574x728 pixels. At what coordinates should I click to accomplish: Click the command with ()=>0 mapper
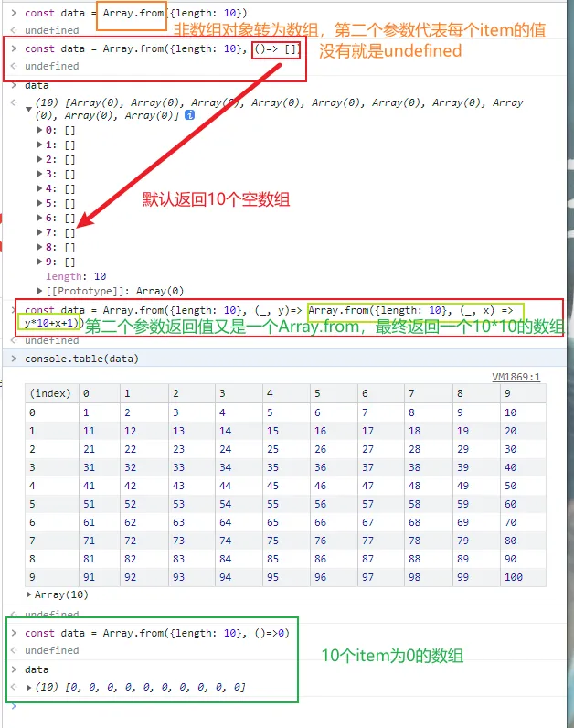pos(157,633)
